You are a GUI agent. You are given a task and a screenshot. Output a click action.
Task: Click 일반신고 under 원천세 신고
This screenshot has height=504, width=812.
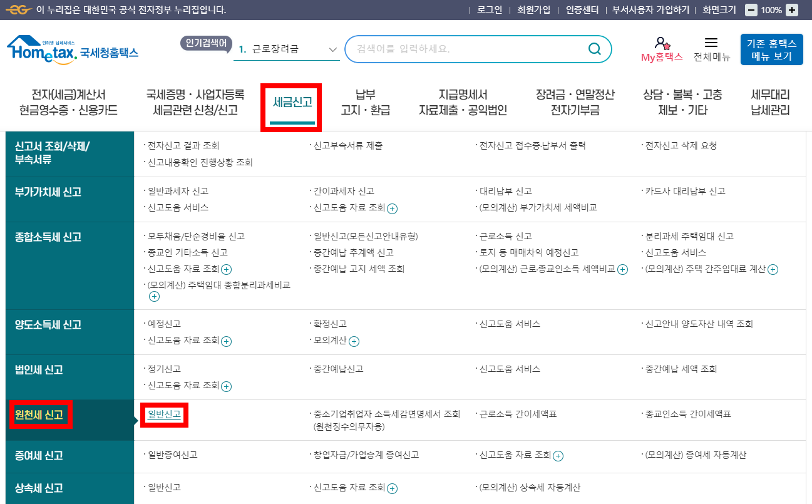(165, 414)
